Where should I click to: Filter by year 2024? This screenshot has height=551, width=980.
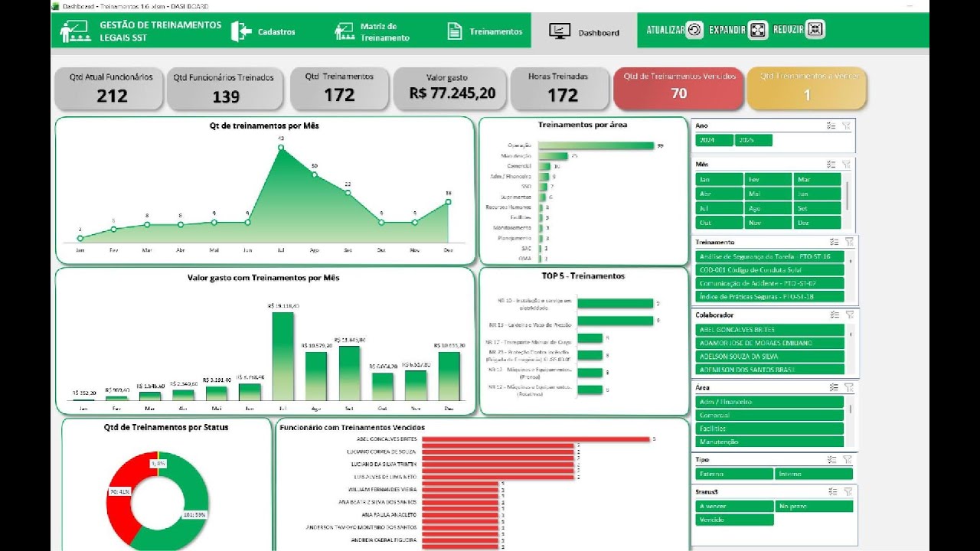[714, 141]
